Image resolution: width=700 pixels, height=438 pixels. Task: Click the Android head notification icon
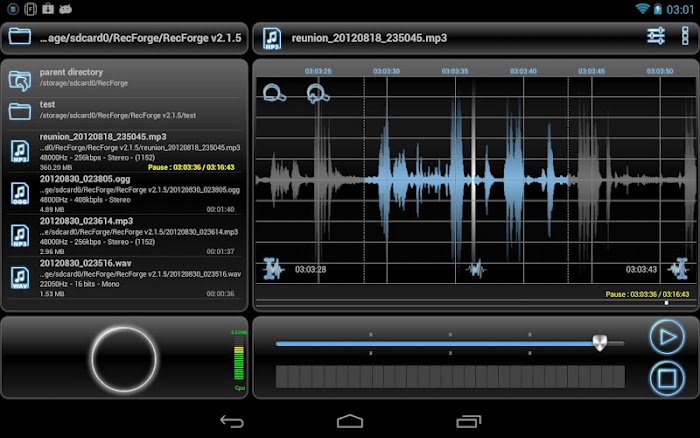(x=66, y=9)
